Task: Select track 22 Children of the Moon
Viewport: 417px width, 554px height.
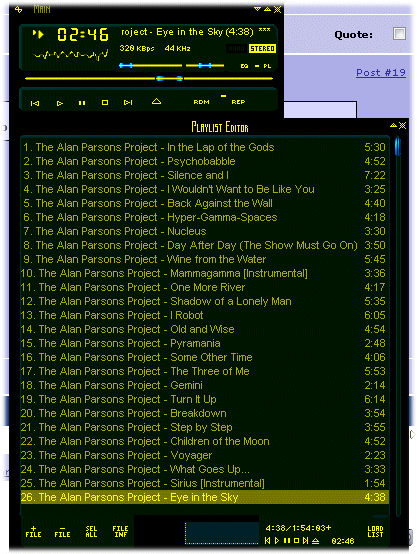Action: pyautogui.click(x=205, y=441)
